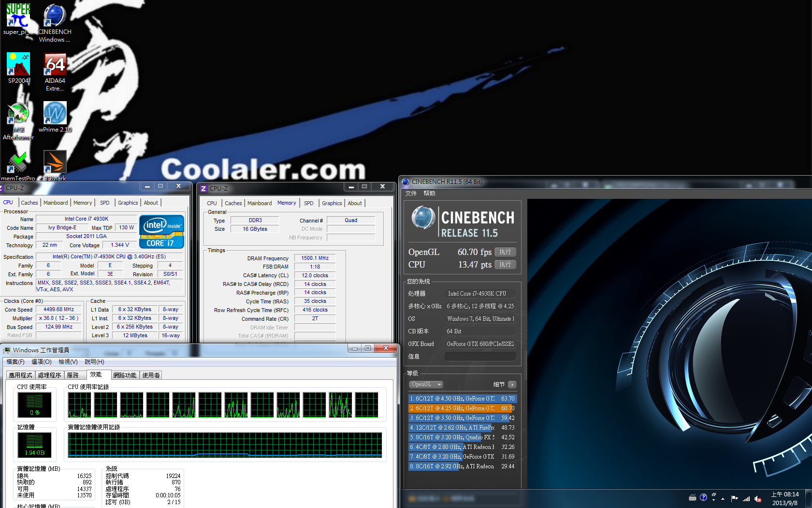Click the purple Z icon in the CPU-Z Memory window title bar
This screenshot has height=508, width=812.
pyautogui.click(x=203, y=189)
